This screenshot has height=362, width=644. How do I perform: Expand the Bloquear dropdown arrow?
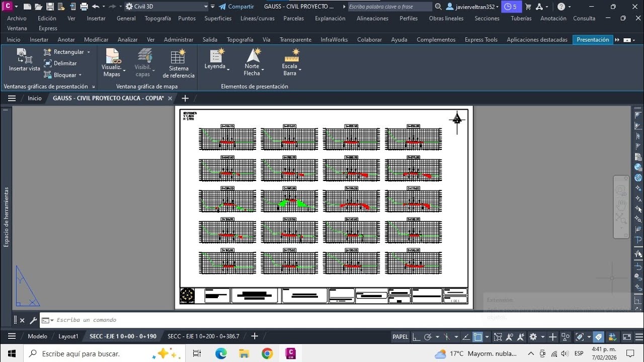(x=81, y=75)
